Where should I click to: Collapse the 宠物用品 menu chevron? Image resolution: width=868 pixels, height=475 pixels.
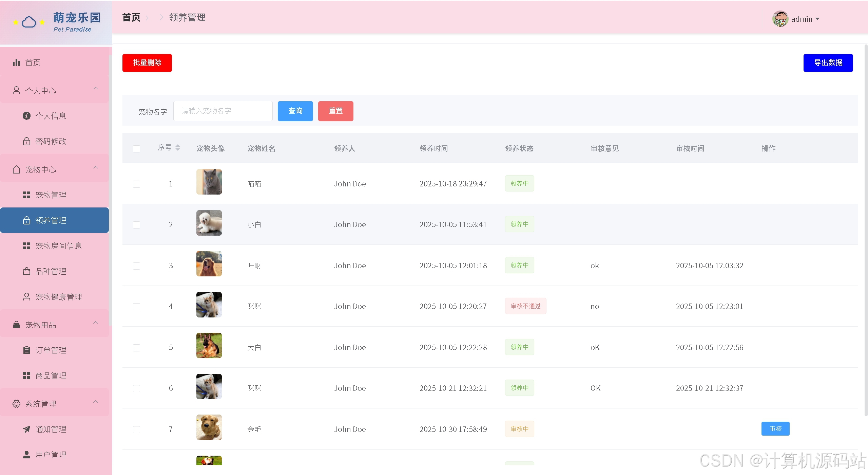(96, 323)
